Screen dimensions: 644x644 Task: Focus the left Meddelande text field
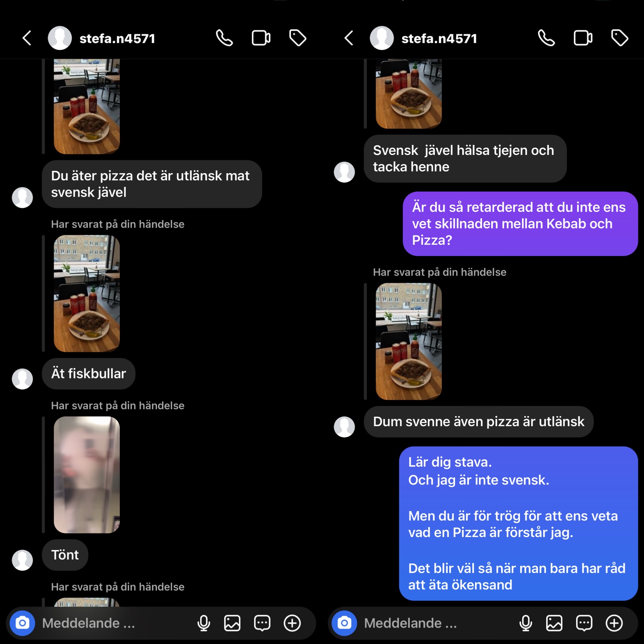113,623
